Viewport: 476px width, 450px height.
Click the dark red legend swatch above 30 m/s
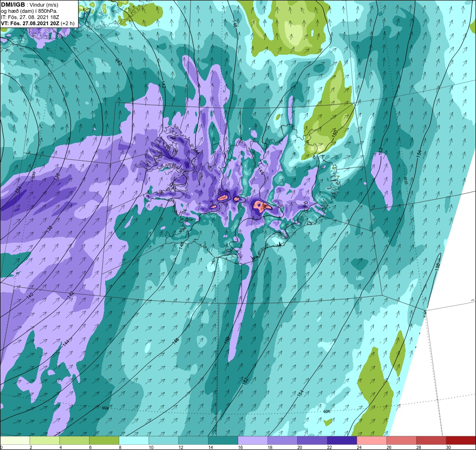[461, 440]
